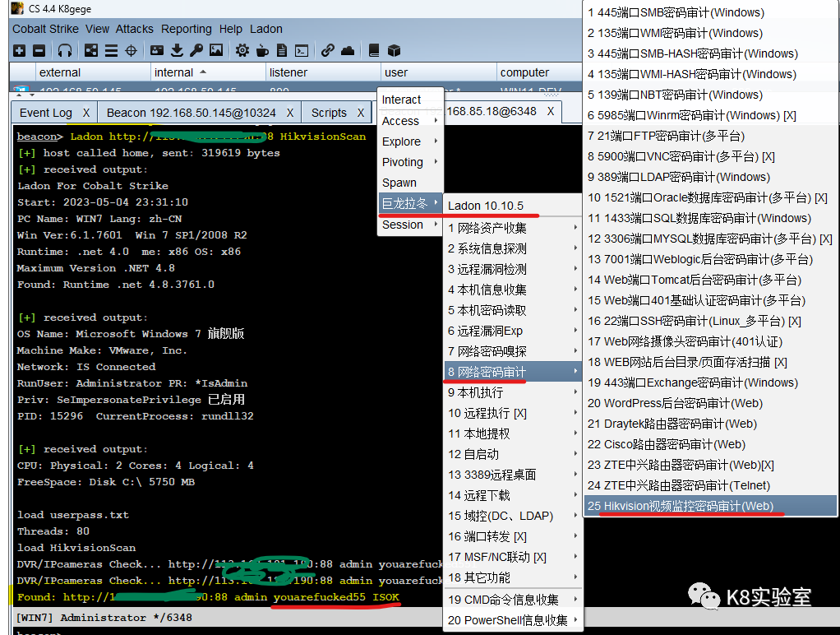Select 24 ZTE中兴路由器密码审计(Telnet)
This screenshot has height=635, width=840.
[x=710, y=485]
